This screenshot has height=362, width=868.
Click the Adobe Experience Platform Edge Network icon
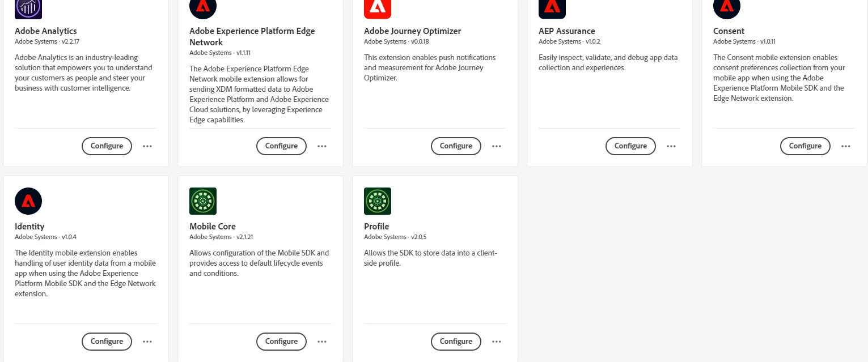(x=203, y=9)
